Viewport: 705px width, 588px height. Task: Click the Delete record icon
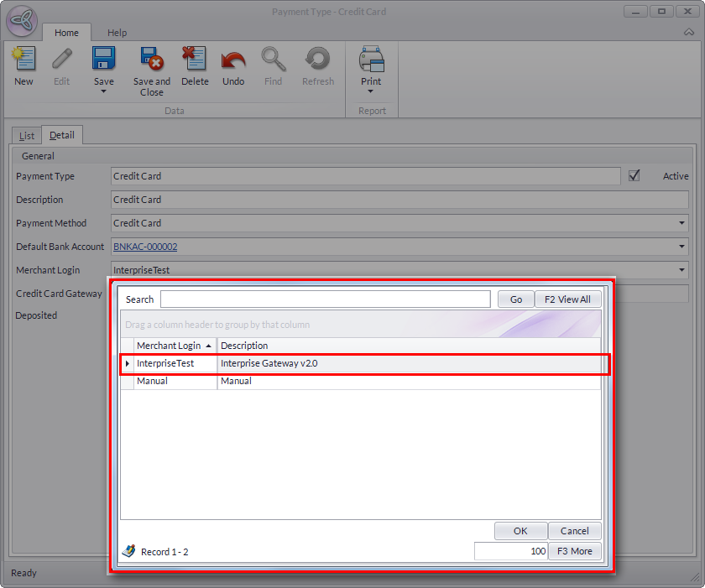[x=195, y=60]
